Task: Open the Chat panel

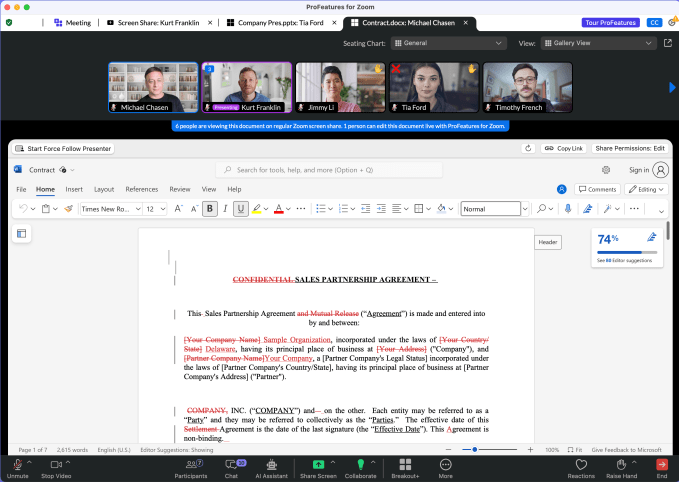Action: [231, 464]
